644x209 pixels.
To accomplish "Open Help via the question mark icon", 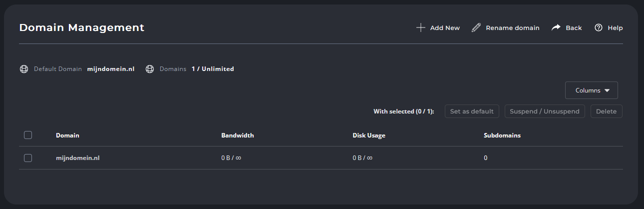I will (x=599, y=27).
